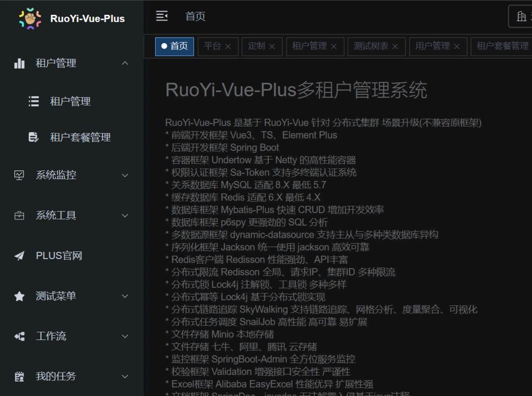The height and width of the screenshot is (396, 532).
Task: Click the 工作流 menu label
Action: [x=51, y=336]
